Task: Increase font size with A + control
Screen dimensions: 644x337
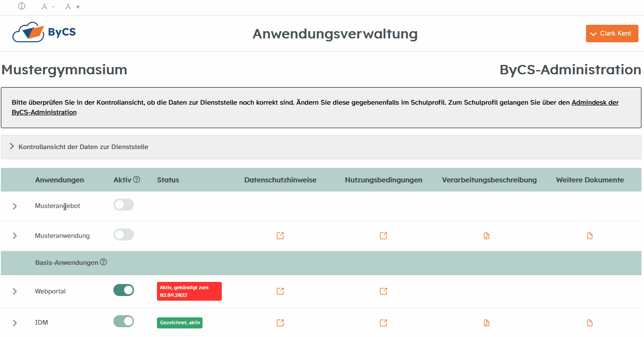Action: point(73,6)
